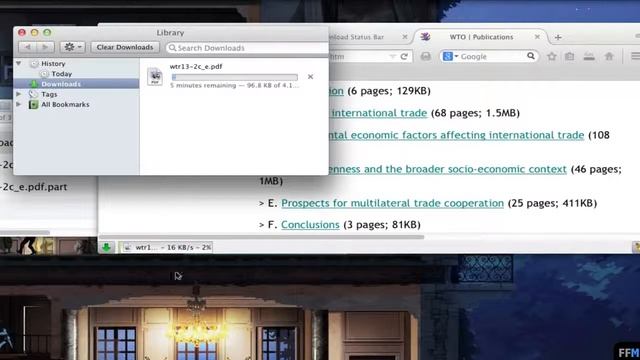The image size is (640, 360).
Task: Expand the Tags tree item
Action: click(19, 94)
